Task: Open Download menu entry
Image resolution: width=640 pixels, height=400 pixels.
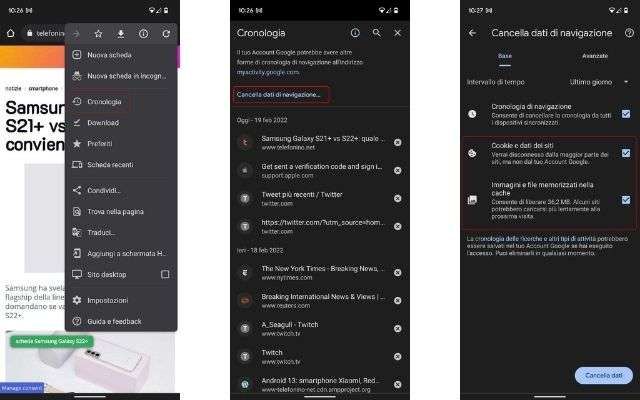Action: coord(121,122)
